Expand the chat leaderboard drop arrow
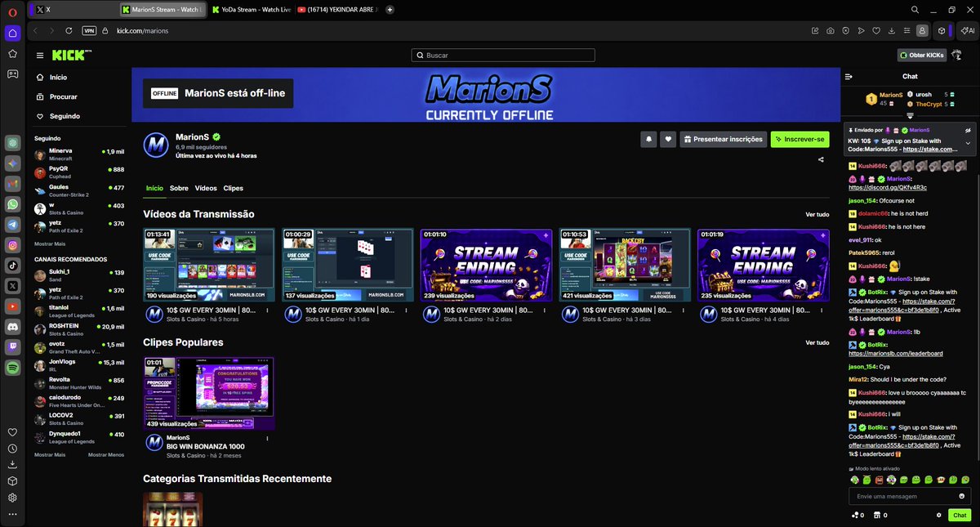The width and height of the screenshot is (980, 527). tap(910, 116)
